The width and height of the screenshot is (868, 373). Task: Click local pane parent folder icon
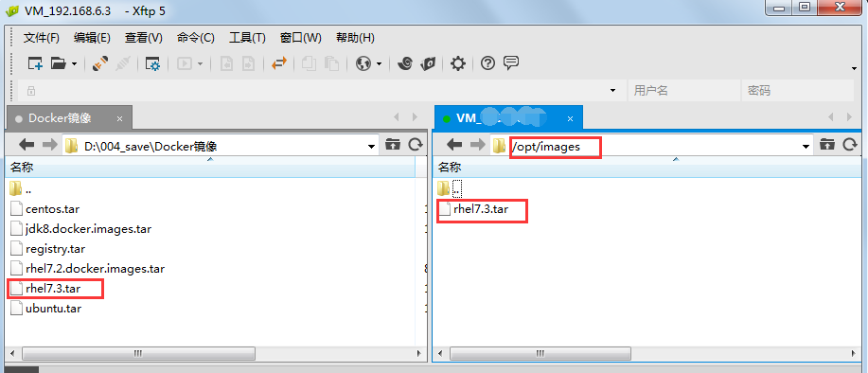[x=393, y=145]
